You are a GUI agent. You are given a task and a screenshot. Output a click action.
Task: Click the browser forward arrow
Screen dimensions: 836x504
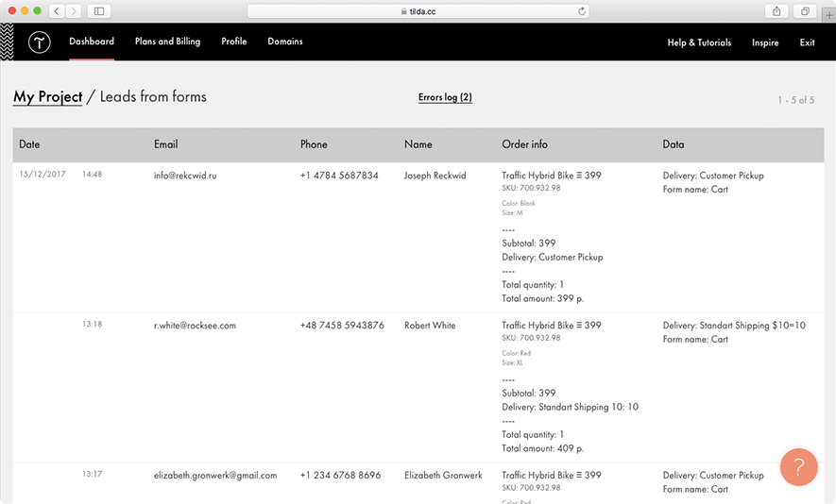74,11
